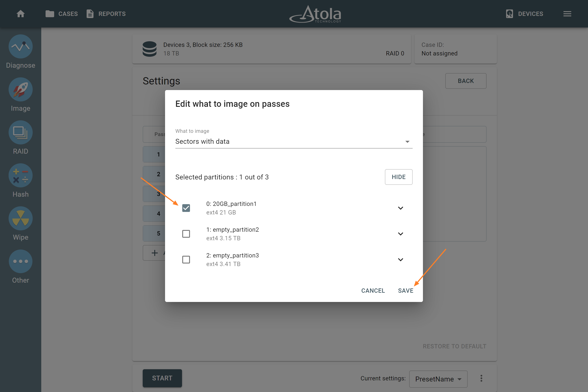
Task: Go to the Home icon
Action: click(20, 14)
